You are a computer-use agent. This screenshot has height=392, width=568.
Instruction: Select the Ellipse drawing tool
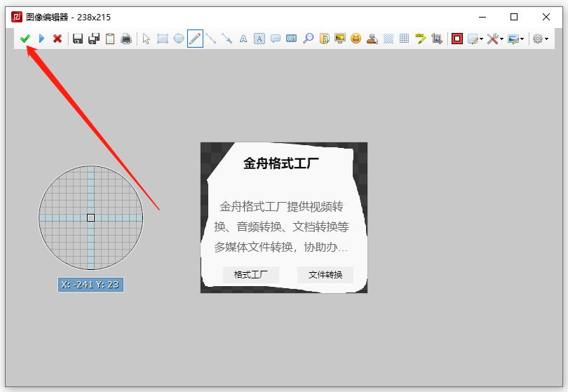179,39
